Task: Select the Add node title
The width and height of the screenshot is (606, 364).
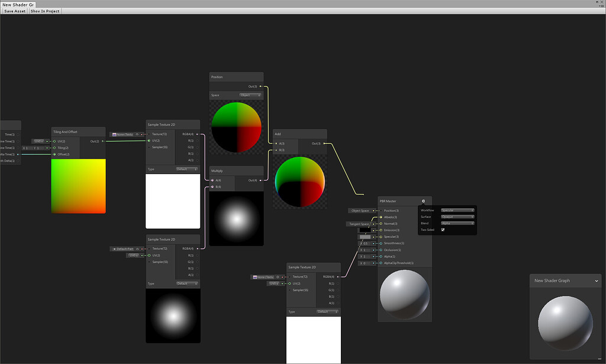Action: (x=278, y=134)
